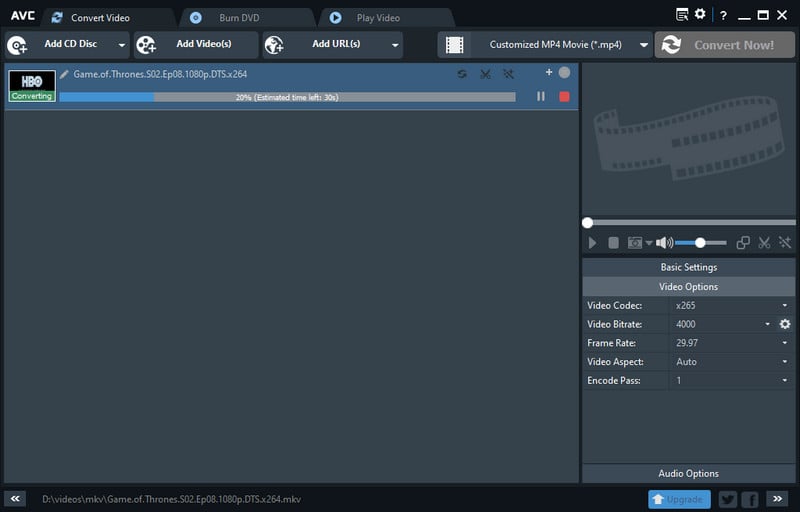This screenshot has height=512, width=800.
Task: Click the AVC logo
Action: tap(23, 16)
